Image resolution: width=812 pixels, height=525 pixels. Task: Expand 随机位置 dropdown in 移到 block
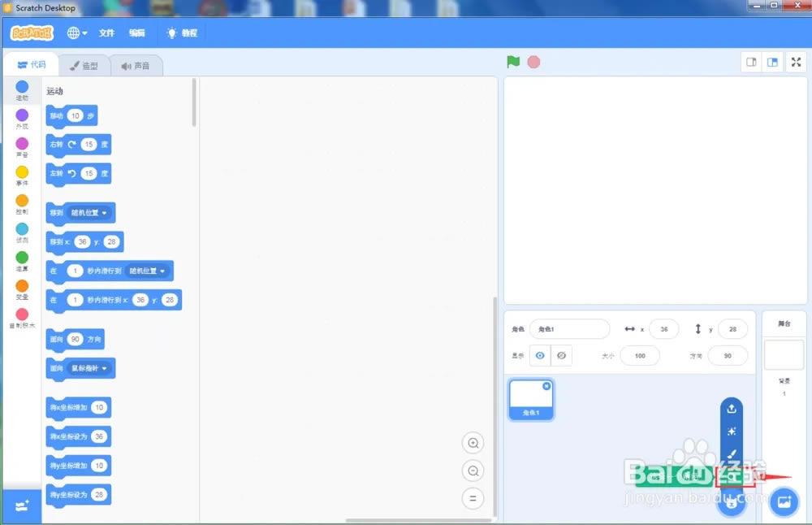tap(105, 213)
